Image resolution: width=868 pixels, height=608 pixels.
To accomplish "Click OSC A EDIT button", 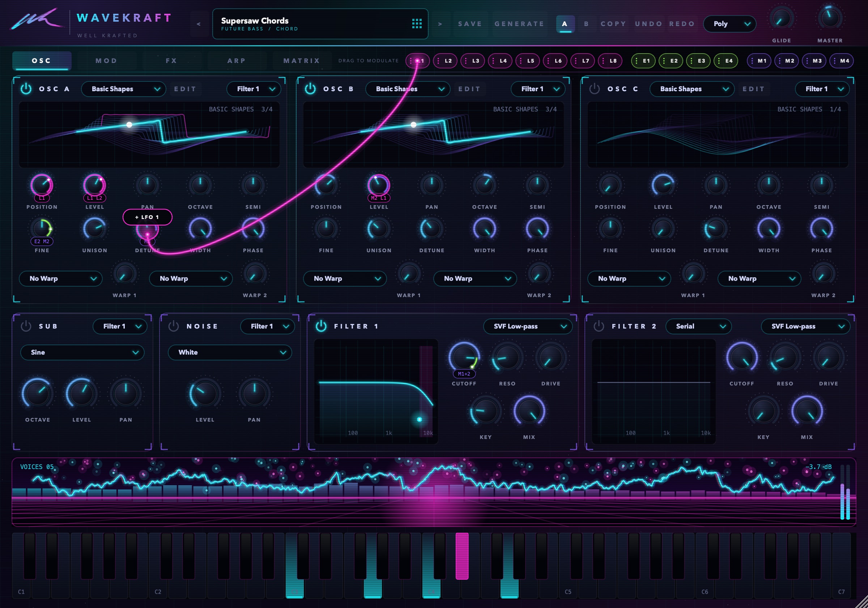I will click(185, 89).
